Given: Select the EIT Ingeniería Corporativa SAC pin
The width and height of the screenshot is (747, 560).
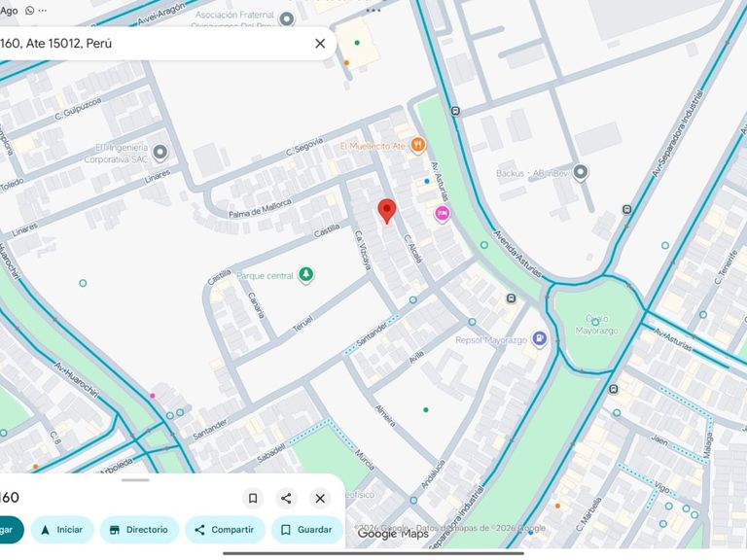Looking at the screenshot, I should 160,153.
